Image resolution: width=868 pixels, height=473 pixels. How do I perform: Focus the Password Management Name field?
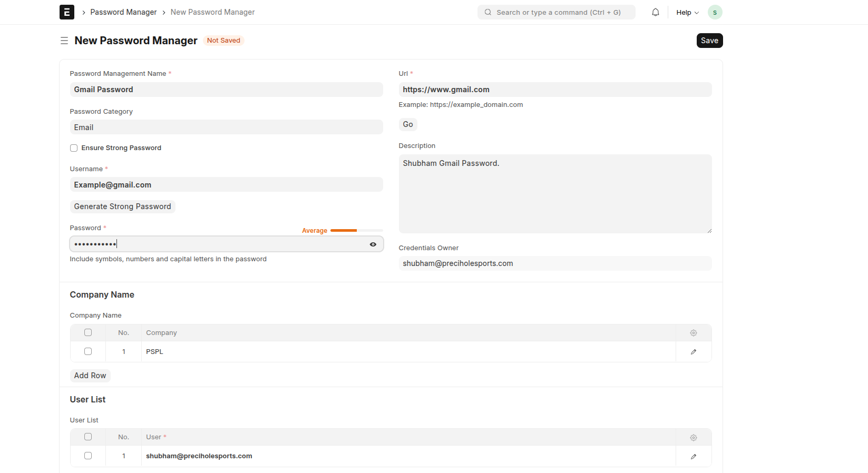[x=226, y=90]
